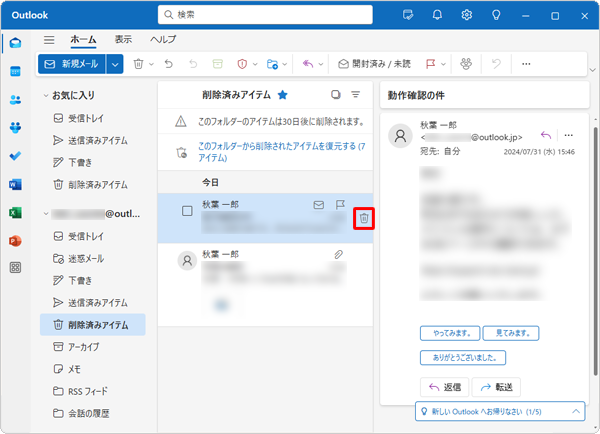600x434 pixels.
Task: Delete the selected message with its trash icon
Action: (x=364, y=219)
